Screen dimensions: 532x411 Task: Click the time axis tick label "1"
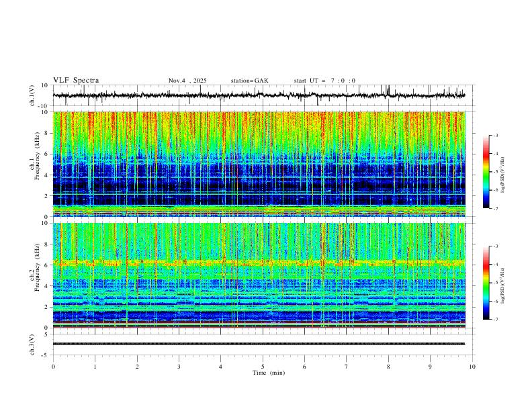pyautogui.click(x=95, y=367)
